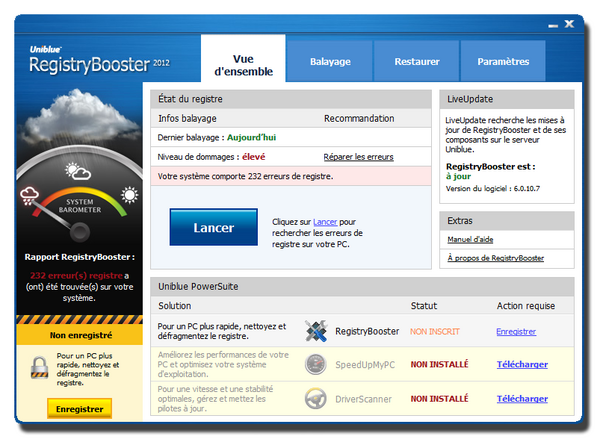Viewport: 600px width, 445px height.
Task: Follow the Réparer les erreurs link
Action: [x=358, y=157]
